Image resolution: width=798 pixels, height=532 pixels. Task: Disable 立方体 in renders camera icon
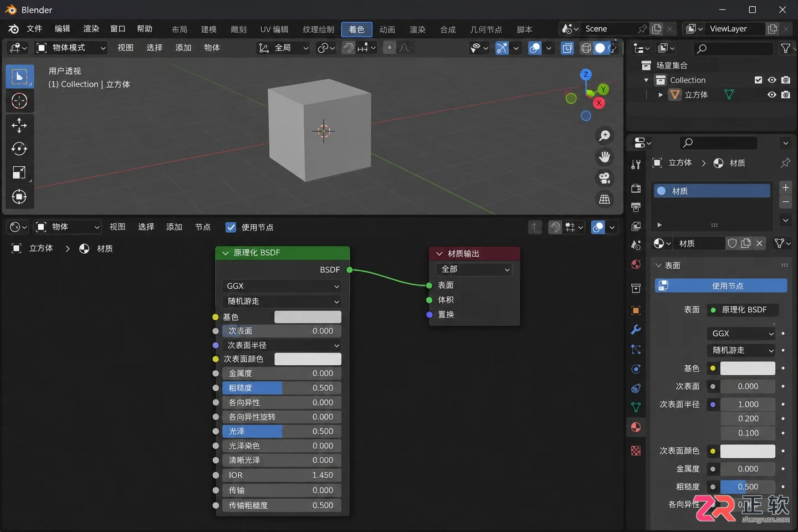tap(786, 95)
